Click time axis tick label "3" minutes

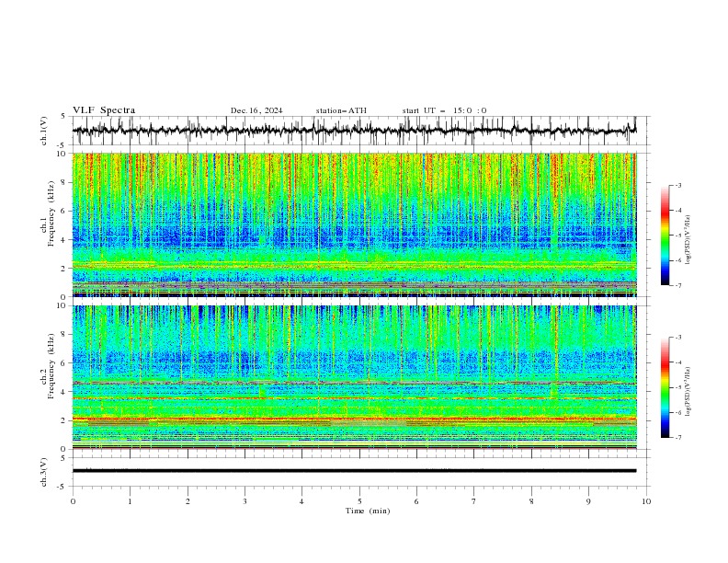pyautogui.click(x=245, y=501)
